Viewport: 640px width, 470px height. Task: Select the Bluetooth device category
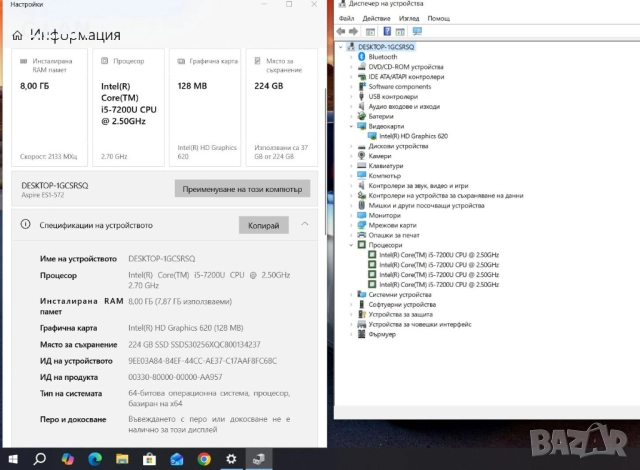(382, 57)
